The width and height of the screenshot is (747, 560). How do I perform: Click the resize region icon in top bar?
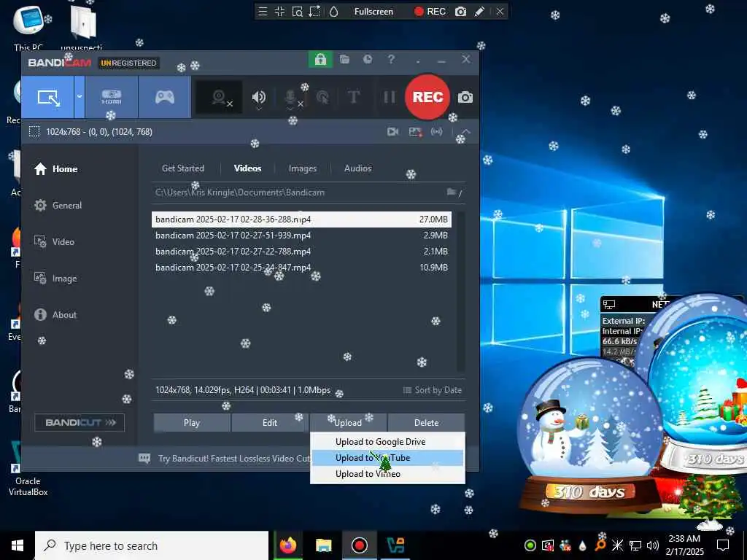(x=314, y=12)
